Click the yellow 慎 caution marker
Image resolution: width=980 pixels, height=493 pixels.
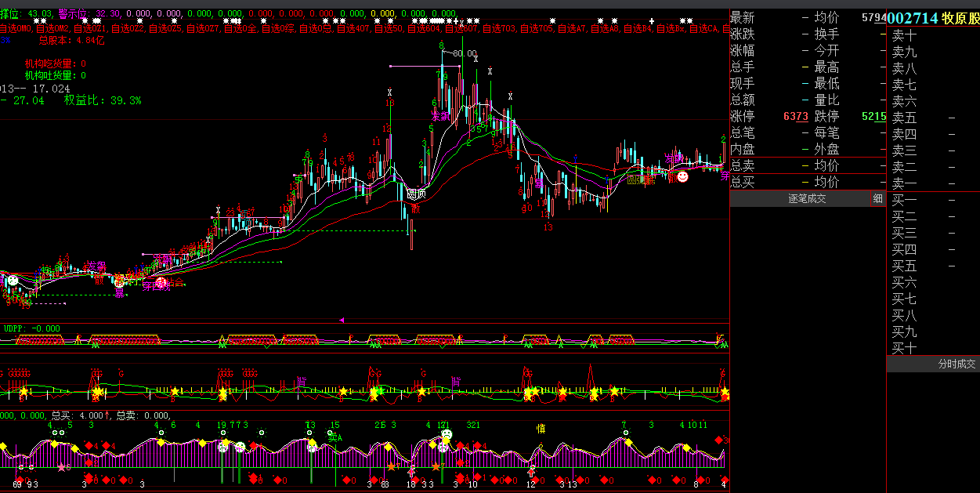click(x=541, y=428)
